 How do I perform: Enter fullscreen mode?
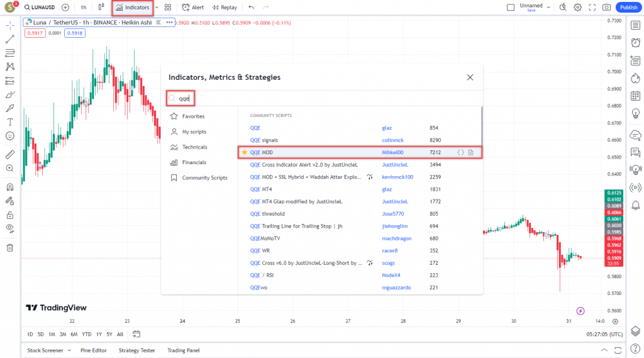pyautogui.click(x=592, y=8)
